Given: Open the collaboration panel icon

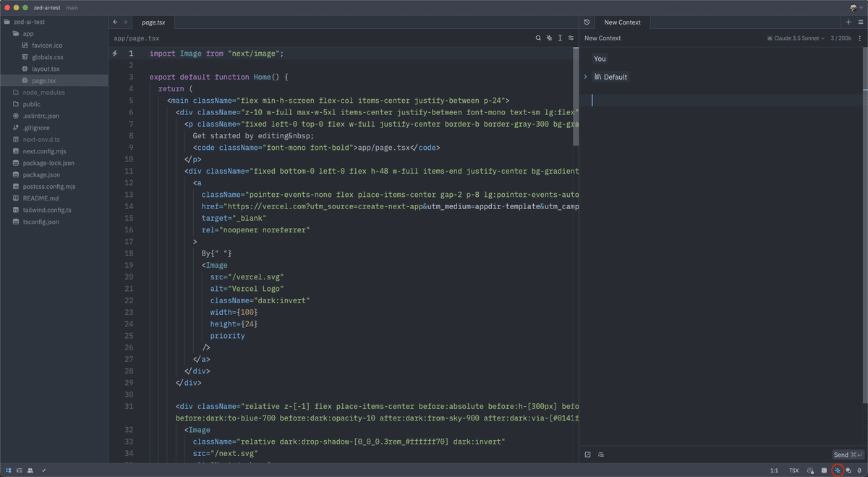Looking at the screenshot, I should click(30, 470).
